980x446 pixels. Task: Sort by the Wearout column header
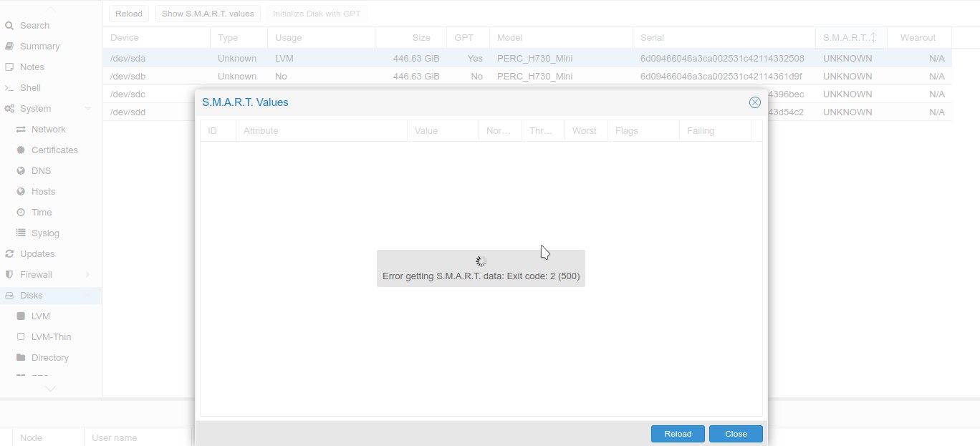tap(919, 38)
